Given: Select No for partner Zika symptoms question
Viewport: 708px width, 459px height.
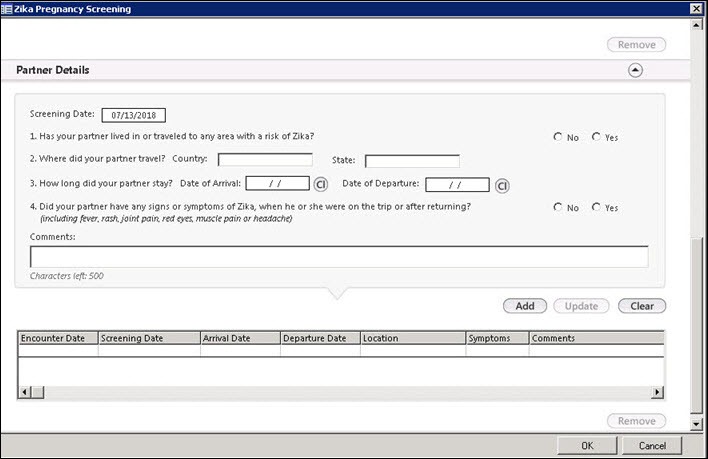Looking at the screenshot, I should (x=558, y=207).
